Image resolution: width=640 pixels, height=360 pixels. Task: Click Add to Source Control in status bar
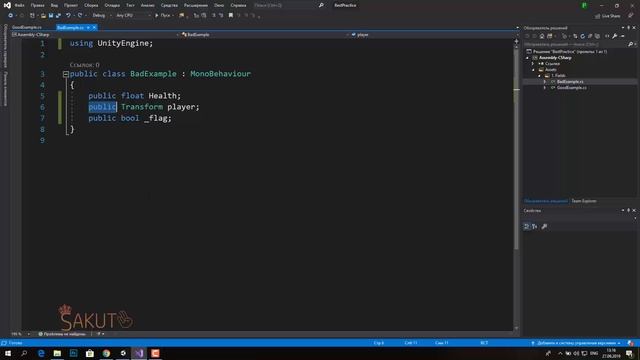[576, 343]
